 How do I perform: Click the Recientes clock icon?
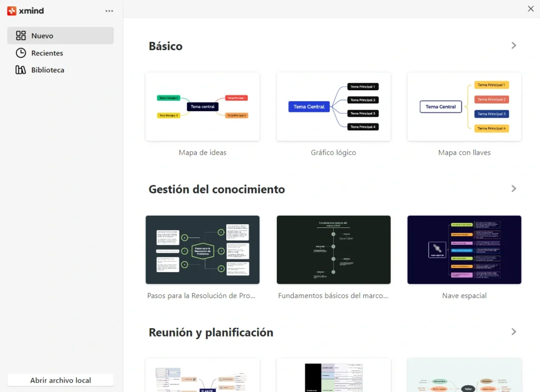[x=21, y=53]
